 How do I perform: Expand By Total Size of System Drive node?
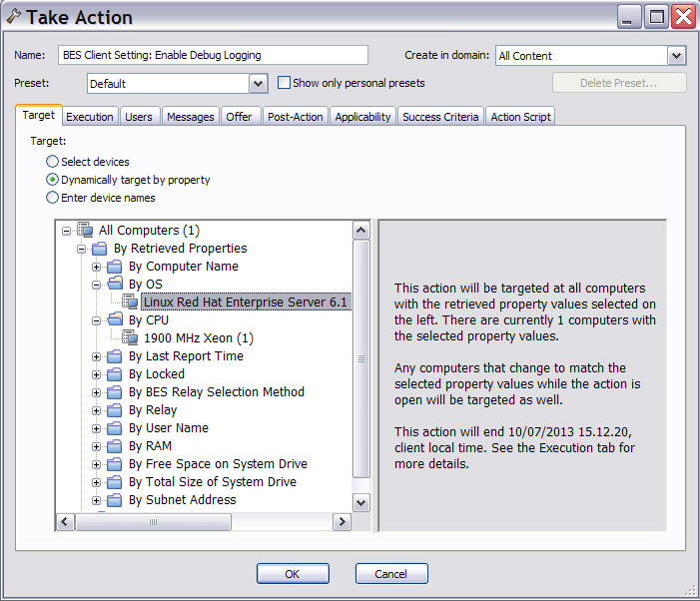[x=97, y=482]
